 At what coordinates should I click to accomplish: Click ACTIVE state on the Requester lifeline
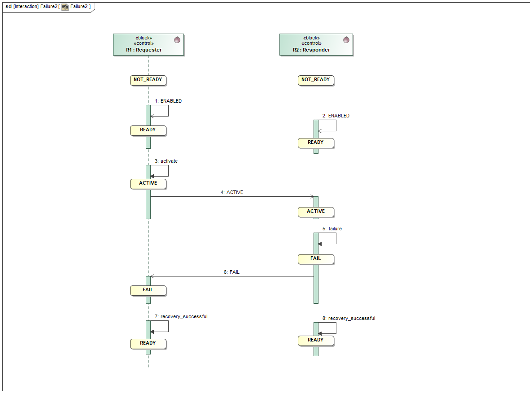click(148, 184)
